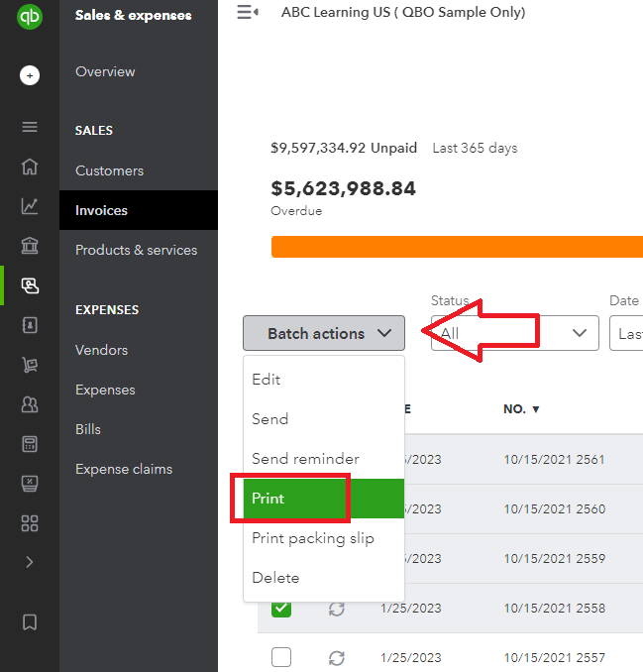This screenshot has width=643, height=672.
Task: Click invoice number 10/15/2021 2557
Action: click(554, 657)
